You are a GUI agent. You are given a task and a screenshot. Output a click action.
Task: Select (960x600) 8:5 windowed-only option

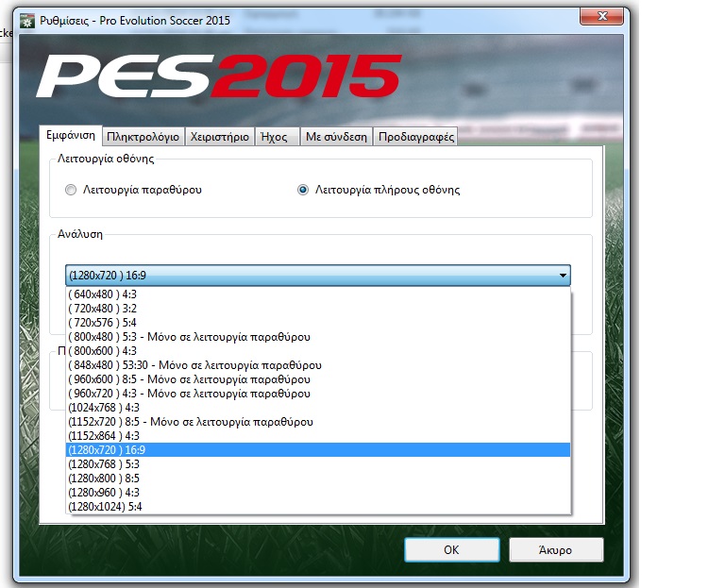318,379
